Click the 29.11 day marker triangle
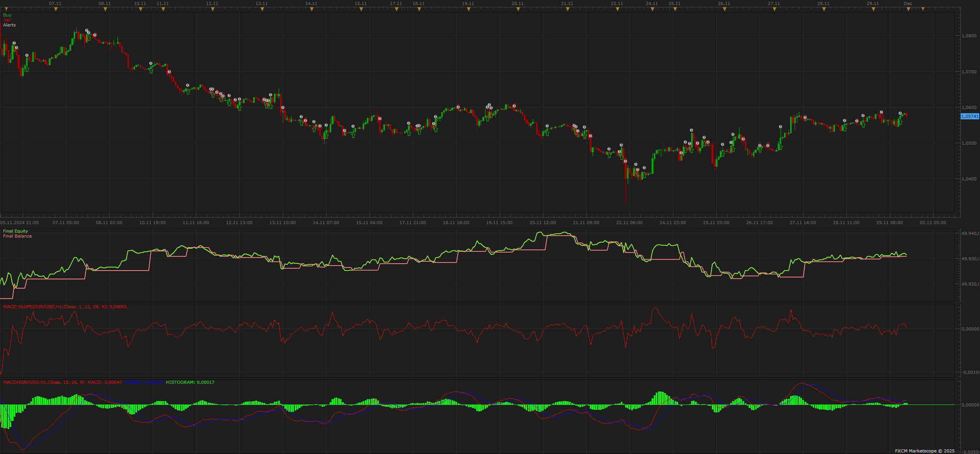 [x=873, y=9]
